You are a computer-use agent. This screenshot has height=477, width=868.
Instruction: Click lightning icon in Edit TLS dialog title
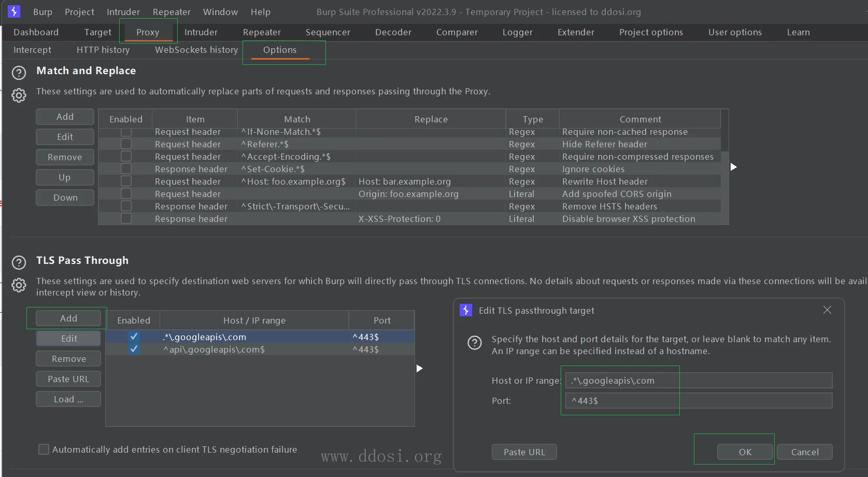[x=466, y=310]
